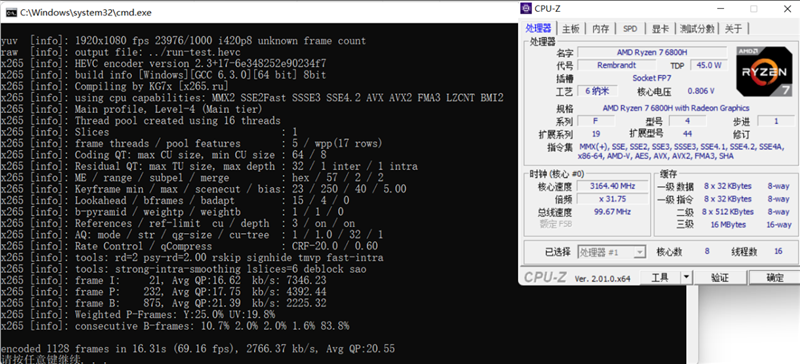
Task: Click the 'Weighted P-Frames' line in cmd
Action: (x=138, y=314)
